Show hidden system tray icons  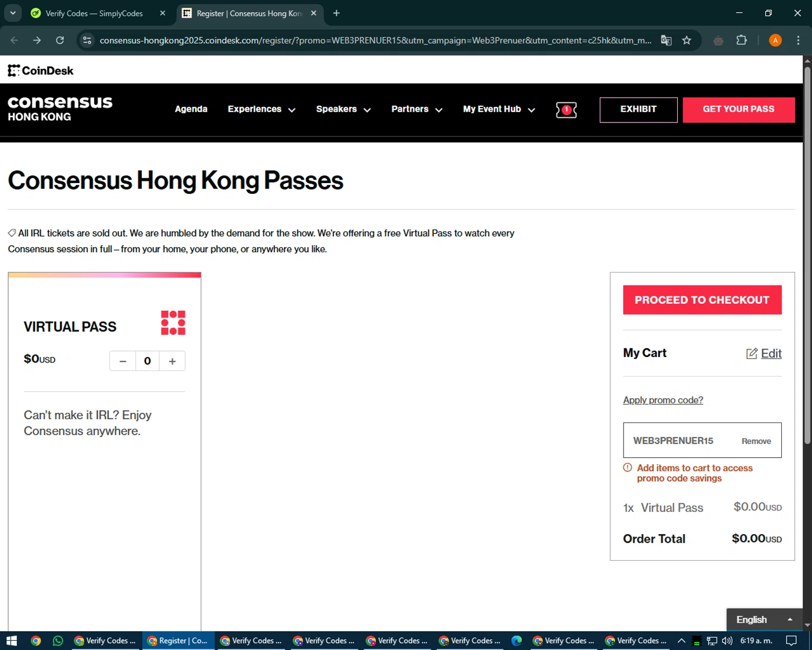682,641
